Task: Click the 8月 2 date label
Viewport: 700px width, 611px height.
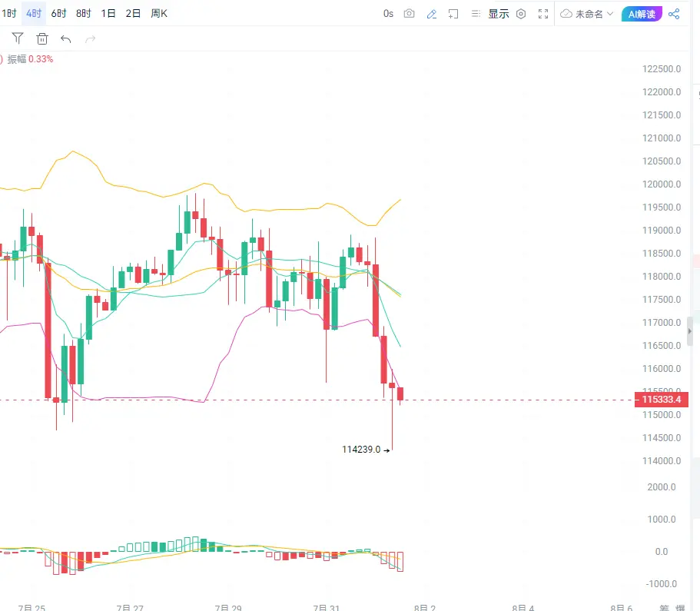Action: coord(425,607)
